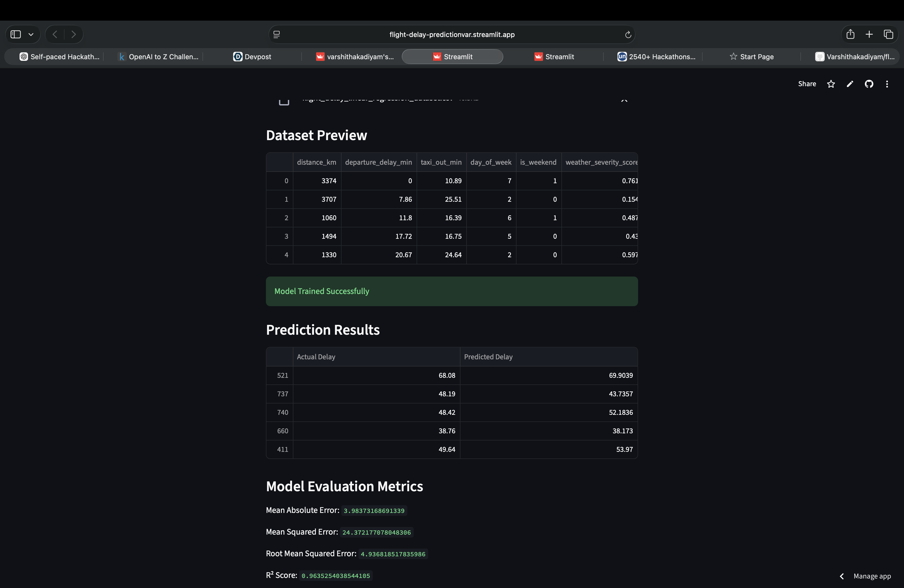The width and height of the screenshot is (904, 588).
Task: Open the three-dot app menu
Action: click(887, 84)
